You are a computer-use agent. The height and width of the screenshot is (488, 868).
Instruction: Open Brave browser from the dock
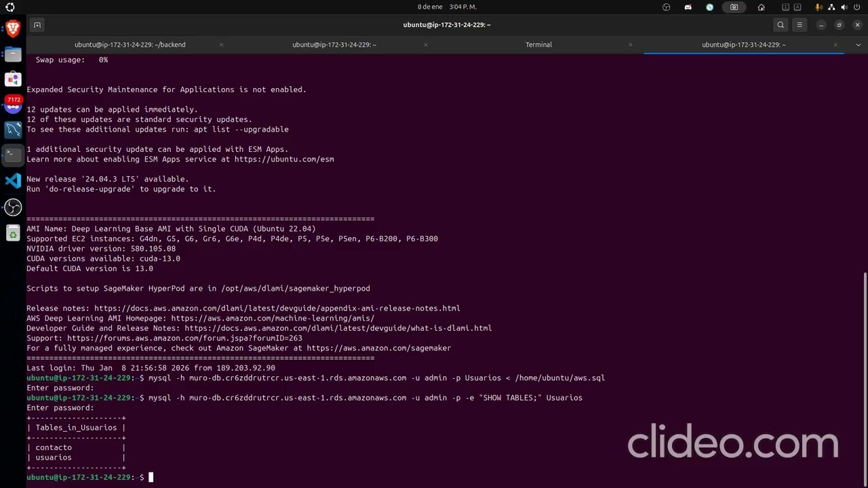click(x=13, y=28)
